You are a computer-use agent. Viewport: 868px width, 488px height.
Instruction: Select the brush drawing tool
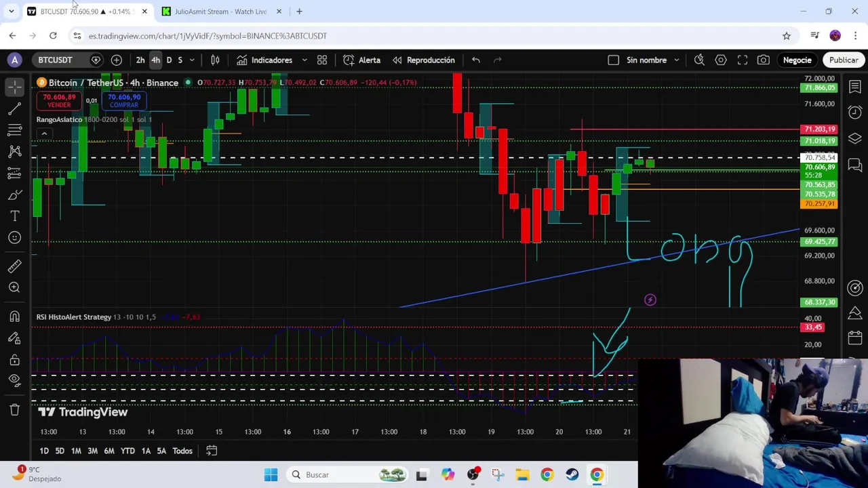click(x=15, y=195)
